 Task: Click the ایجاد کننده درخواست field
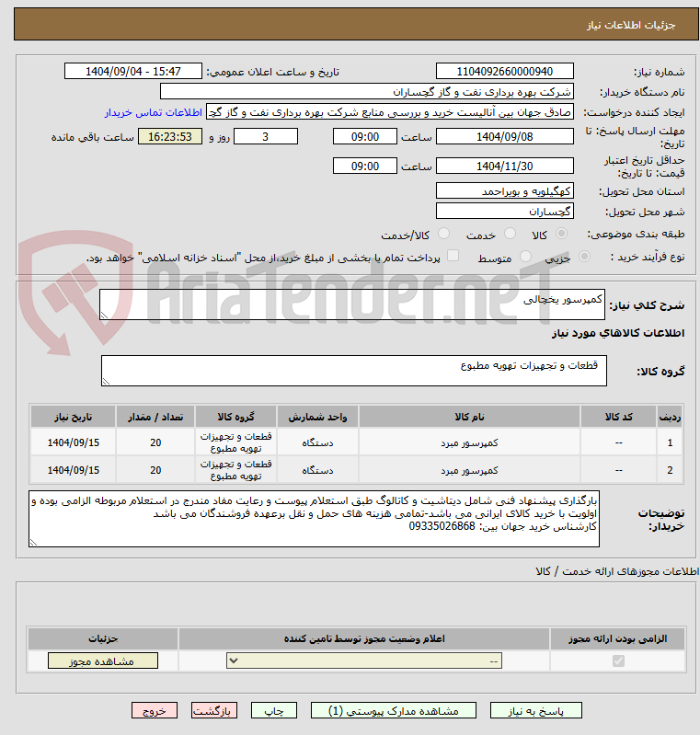tap(390, 112)
